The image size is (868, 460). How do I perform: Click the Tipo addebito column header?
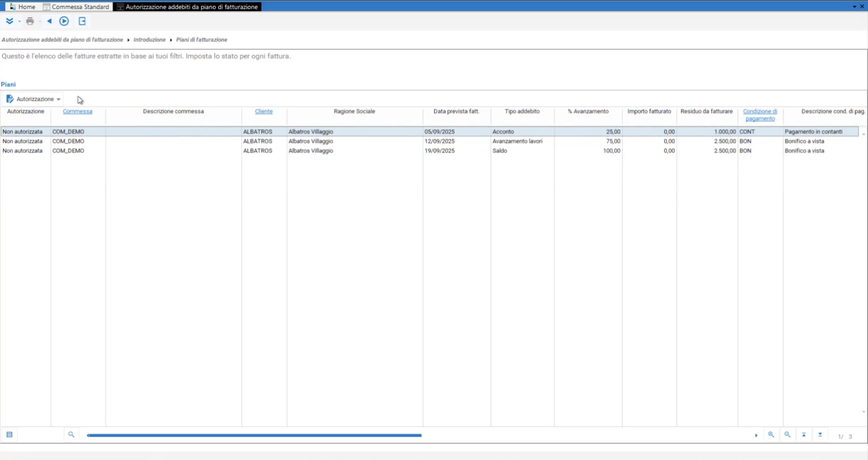[522, 111]
